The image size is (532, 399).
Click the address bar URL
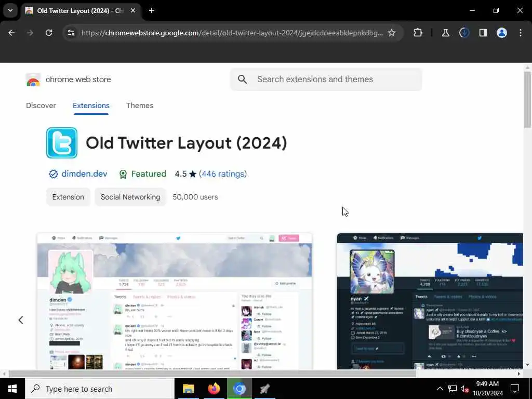coord(232,33)
